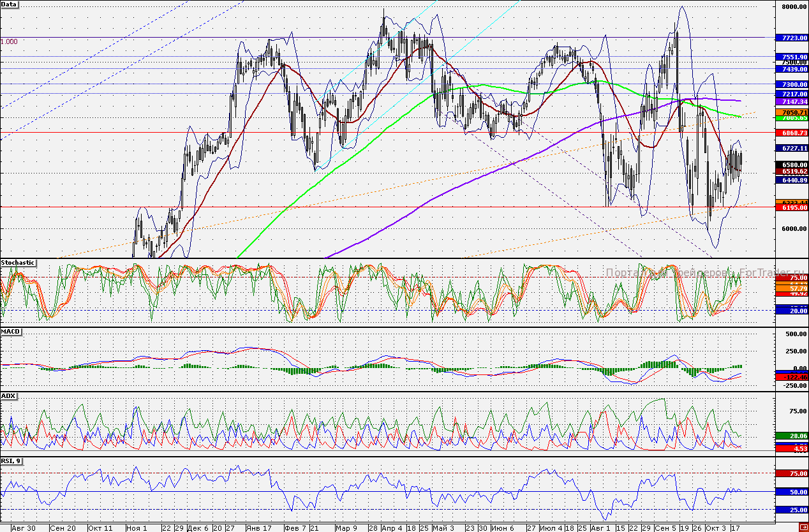Select the green ADX 28.06 value tag
Viewport: 809px width, 532px height.
click(791, 436)
